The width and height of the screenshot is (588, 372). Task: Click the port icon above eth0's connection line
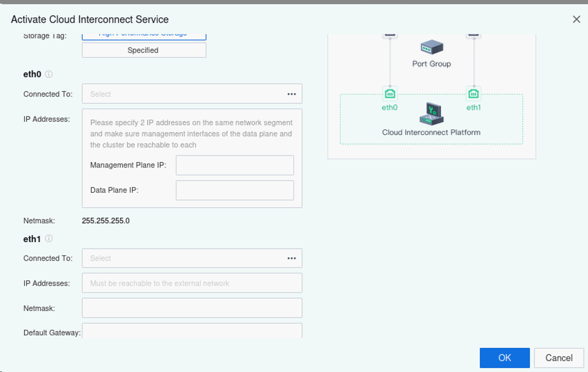pyautogui.click(x=390, y=33)
